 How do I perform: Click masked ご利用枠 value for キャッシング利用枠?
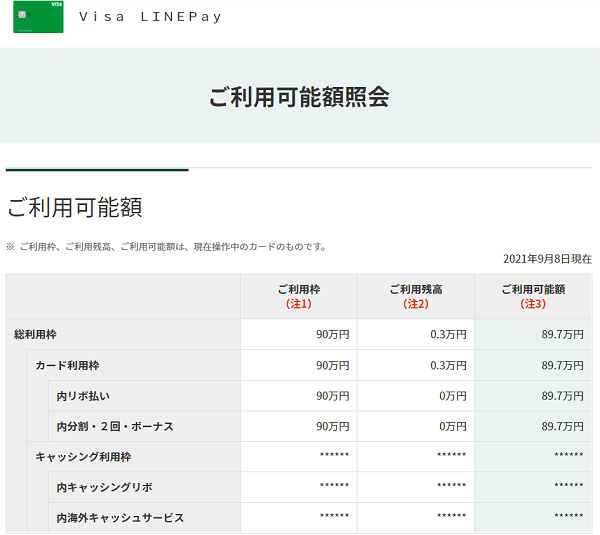pyautogui.click(x=334, y=455)
